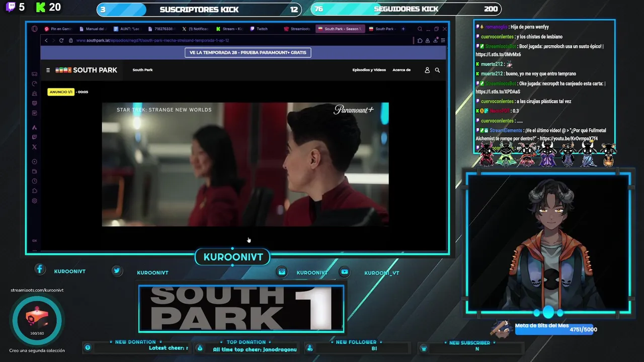Click 'VE LA TEMPORADA 28' Paramount+ banner button

(248, 52)
